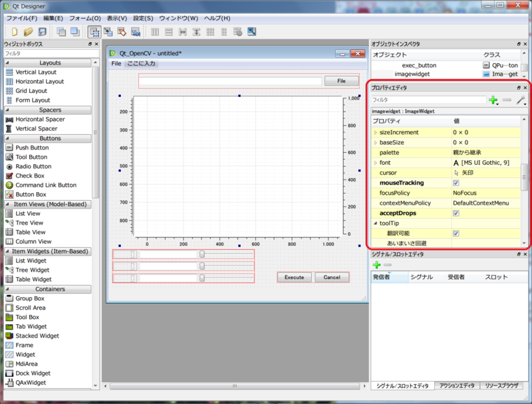Click the property editor filter field
Screen dimensions: 532x404
point(428,100)
